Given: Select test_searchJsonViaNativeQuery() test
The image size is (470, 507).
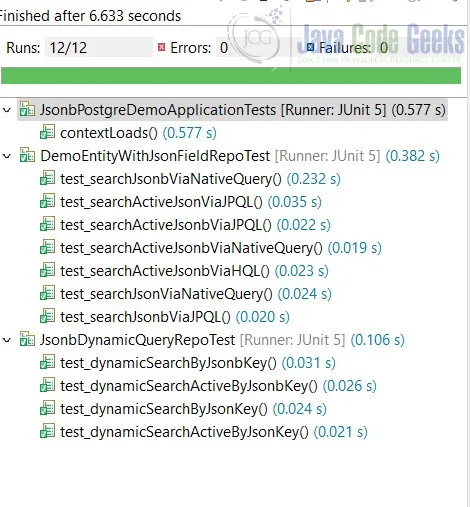Looking at the screenshot, I should [x=196, y=294].
